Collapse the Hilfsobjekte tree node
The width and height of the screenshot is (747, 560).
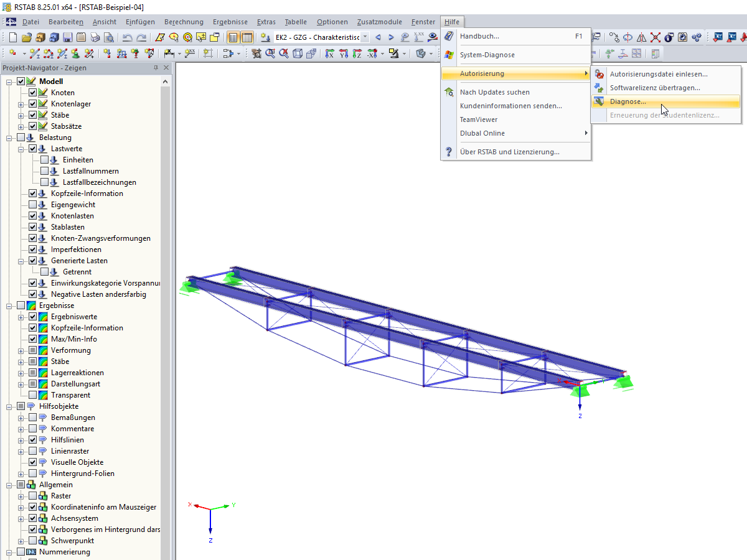(9, 406)
